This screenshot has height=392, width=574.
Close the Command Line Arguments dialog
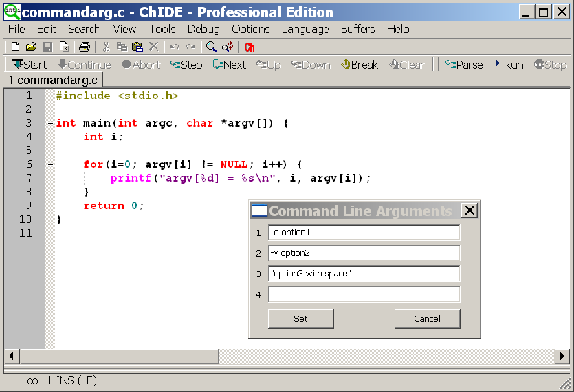[470, 210]
